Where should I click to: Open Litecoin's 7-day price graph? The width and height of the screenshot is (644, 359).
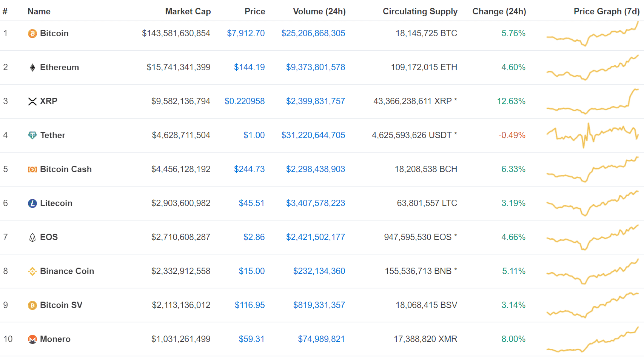coord(593,203)
